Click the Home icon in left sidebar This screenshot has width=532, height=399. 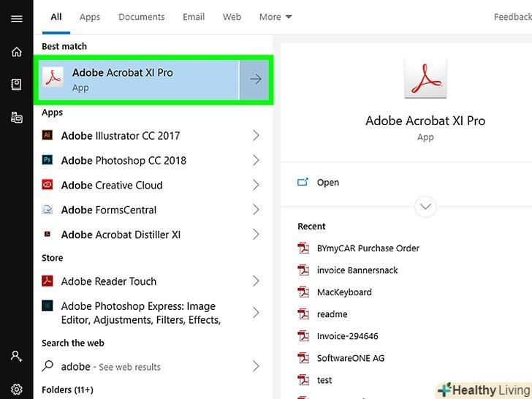pyautogui.click(x=16, y=52)
